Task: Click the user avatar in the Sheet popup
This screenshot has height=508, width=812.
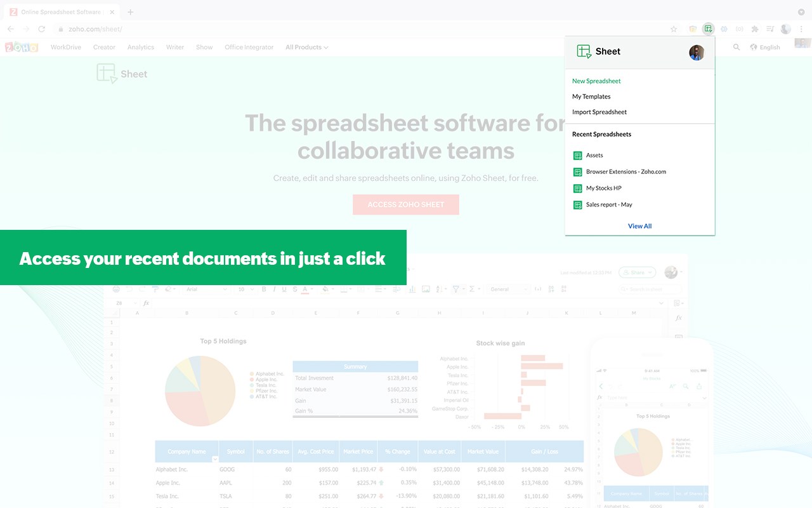Action: point(697,53)
